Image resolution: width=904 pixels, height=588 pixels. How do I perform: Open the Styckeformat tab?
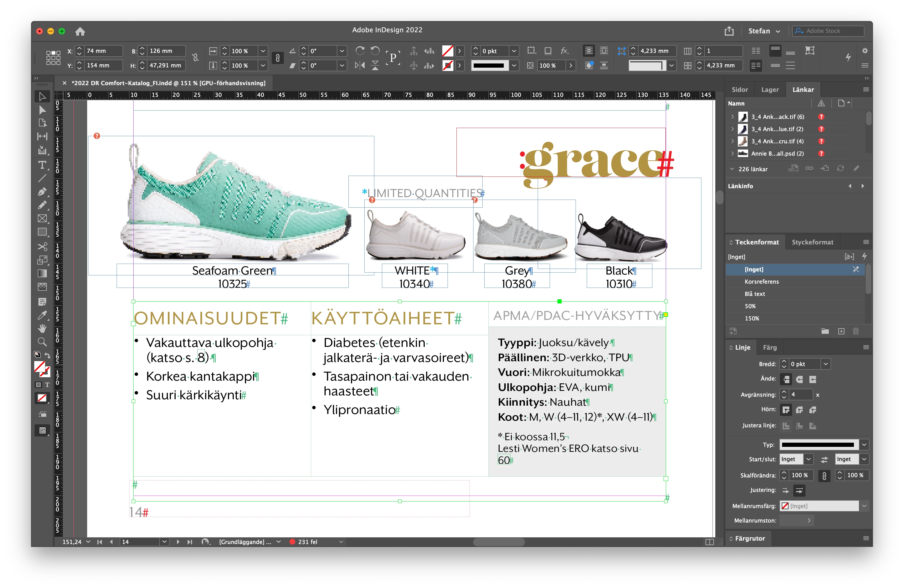(812, 242)
